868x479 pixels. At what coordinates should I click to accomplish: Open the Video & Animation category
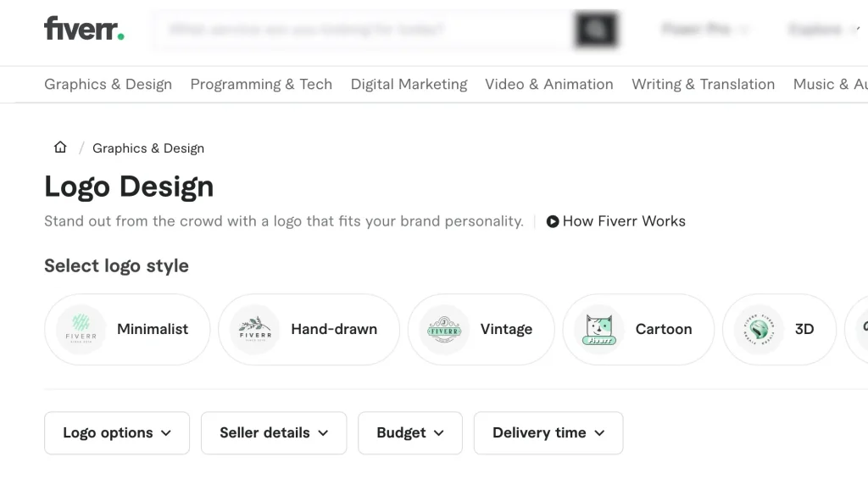pyautogui.click(x=548, y=84)
